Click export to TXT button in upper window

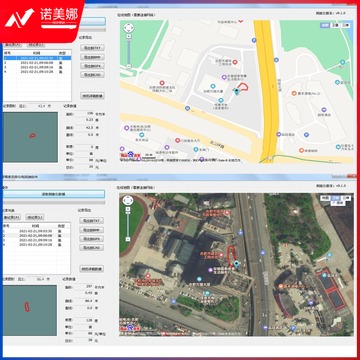click(x=92, y=48)
